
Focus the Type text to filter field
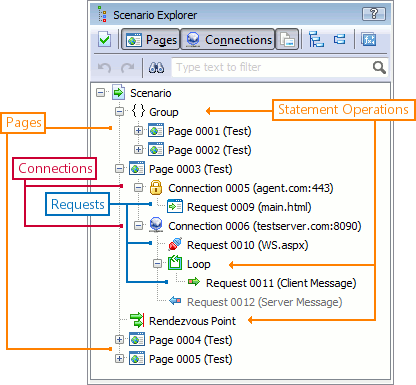tap(279, 67)
